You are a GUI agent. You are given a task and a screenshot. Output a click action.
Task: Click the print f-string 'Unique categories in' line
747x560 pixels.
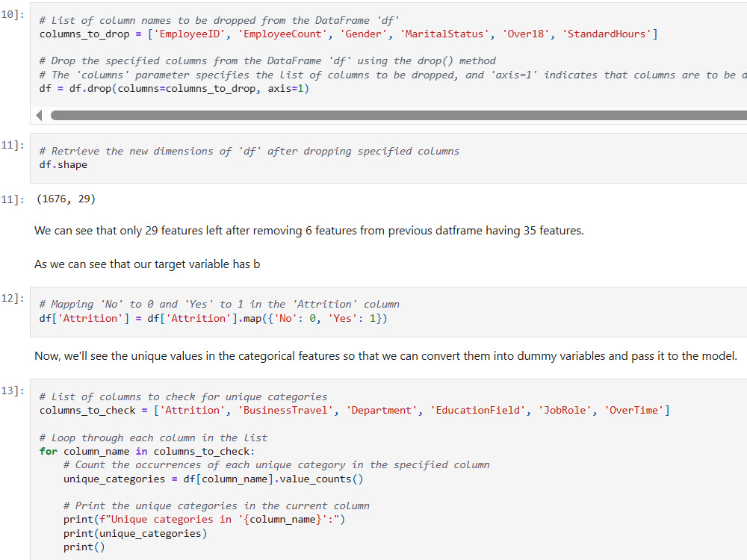205,520
